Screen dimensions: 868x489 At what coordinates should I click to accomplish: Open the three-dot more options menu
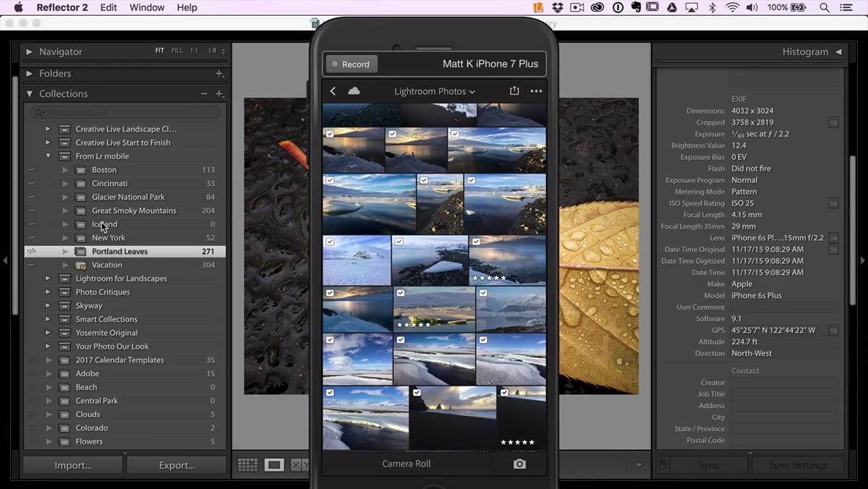point(536,91)
